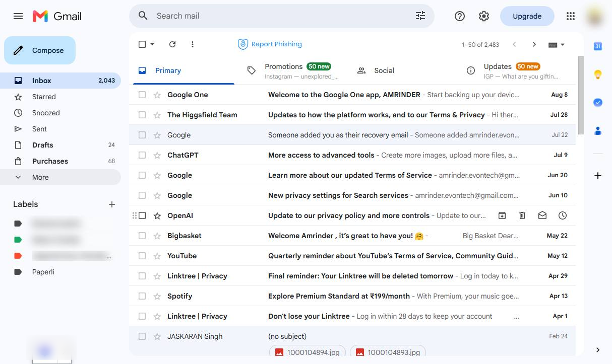
Task: Open input tools dropdown arrow
Action: [563, 45]
